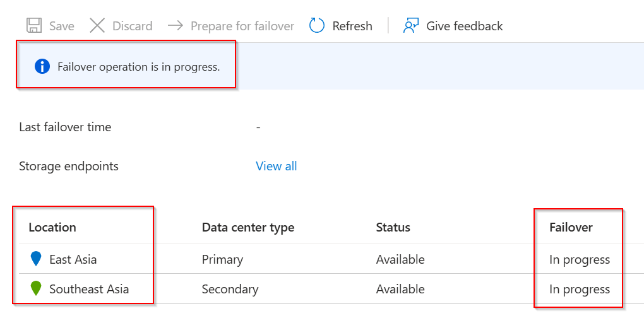Click the Failover column header
This screenshot has height=323, width=644.
coord(571,227)
